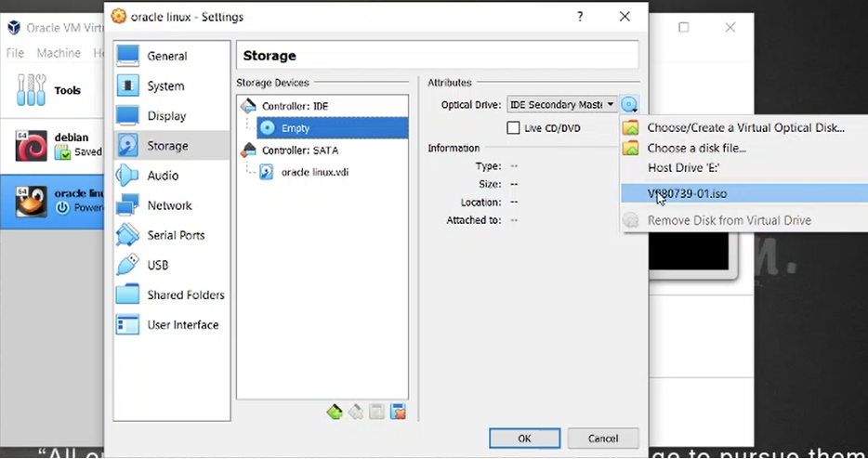Enable the Live CD/DVD checkbox

513,128
